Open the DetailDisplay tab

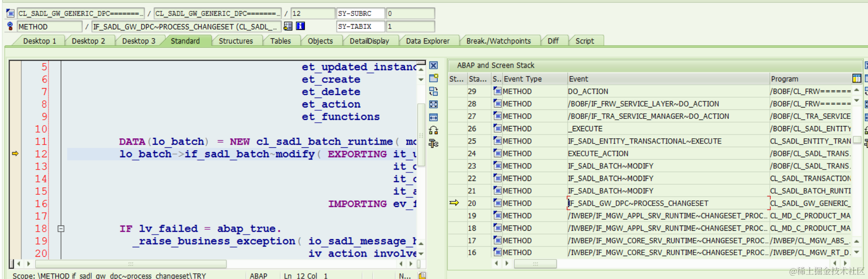pyautogui.click(x=369, y=41)
